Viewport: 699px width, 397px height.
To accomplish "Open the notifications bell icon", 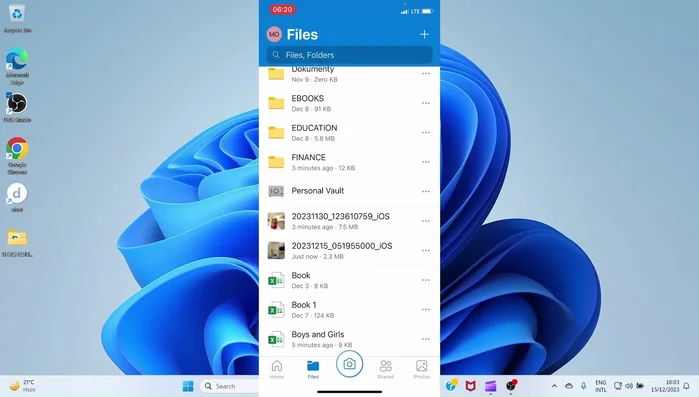I will [687, 386].
